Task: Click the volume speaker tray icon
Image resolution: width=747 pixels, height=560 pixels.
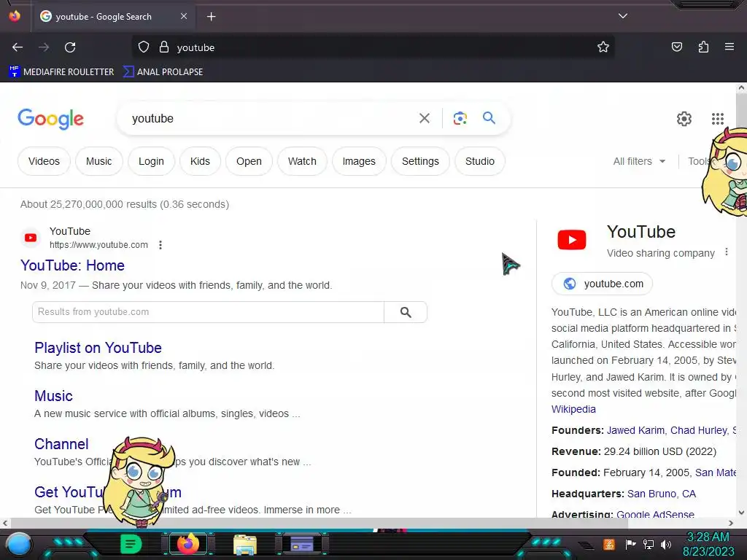Action: pyautogui.click(x=665, y=544)
